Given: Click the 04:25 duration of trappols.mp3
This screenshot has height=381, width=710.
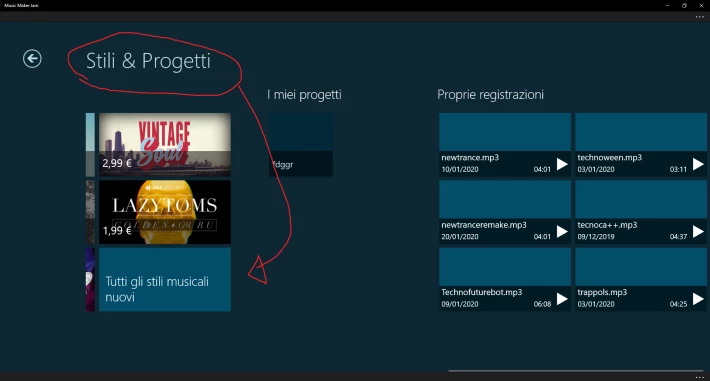Looking at the screenshot, I should (x=678, y=304).
